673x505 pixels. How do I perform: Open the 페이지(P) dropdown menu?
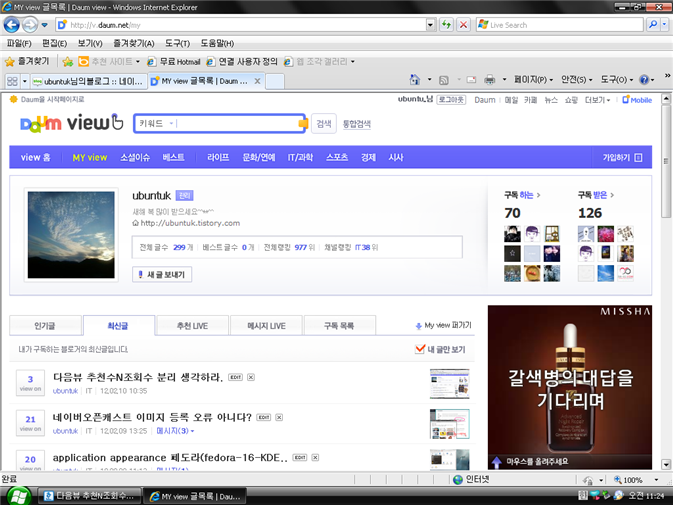pyautogui.click(x=534, y=80)
